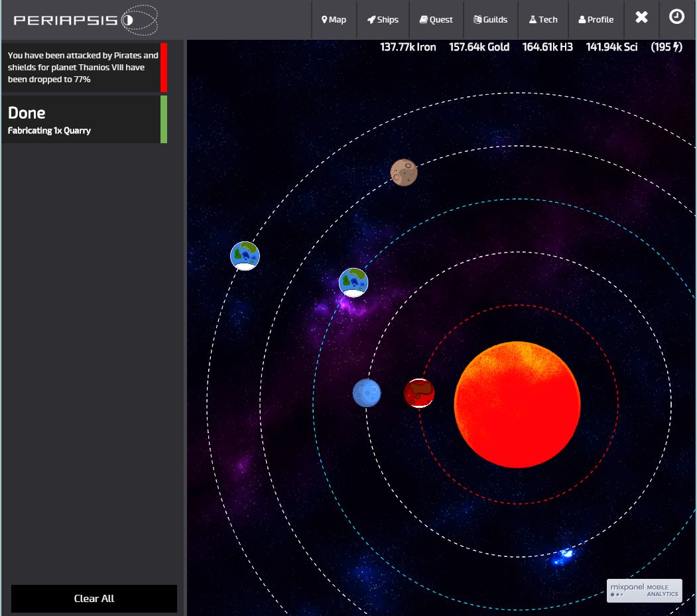Select the leftmost Earth-like planet
This screenshot has width=697, height=616.
pos(245,256)
